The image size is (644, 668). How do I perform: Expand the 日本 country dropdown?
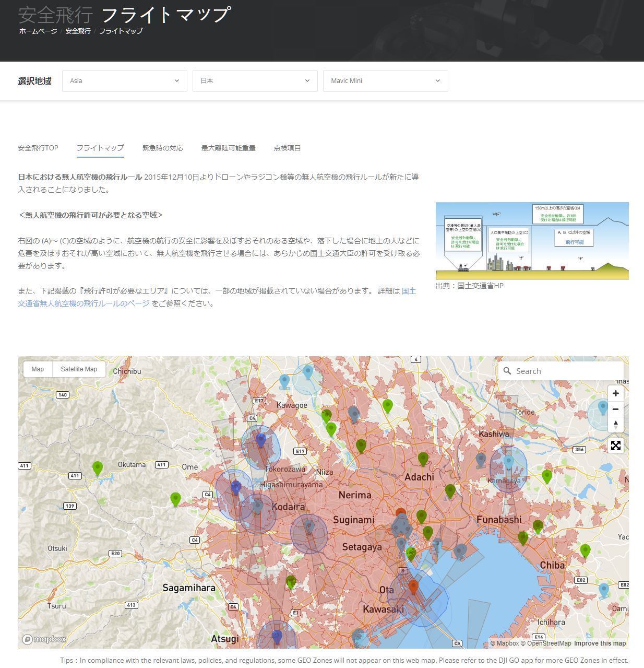click(255, 81)
